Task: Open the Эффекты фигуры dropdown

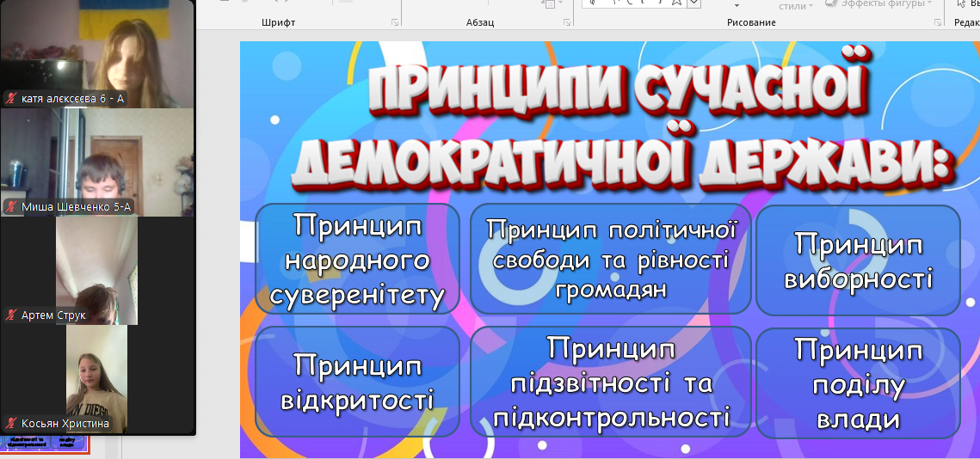Action: [930, 3]
